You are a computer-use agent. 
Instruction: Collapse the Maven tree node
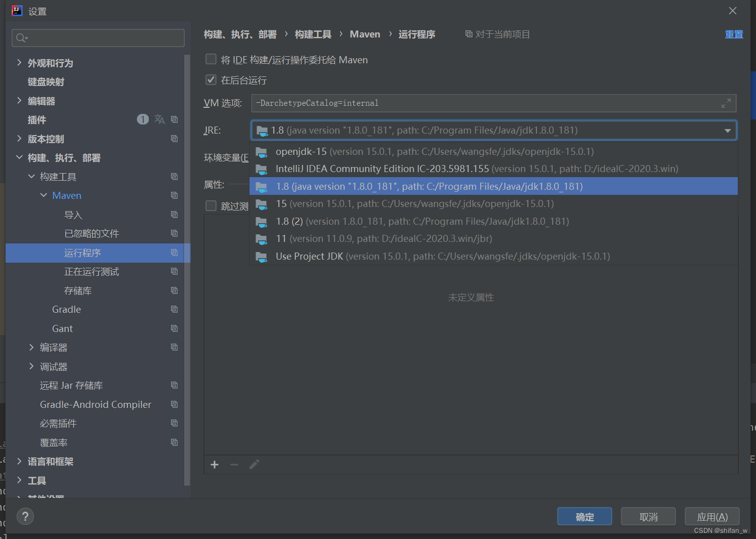point(44,195)
